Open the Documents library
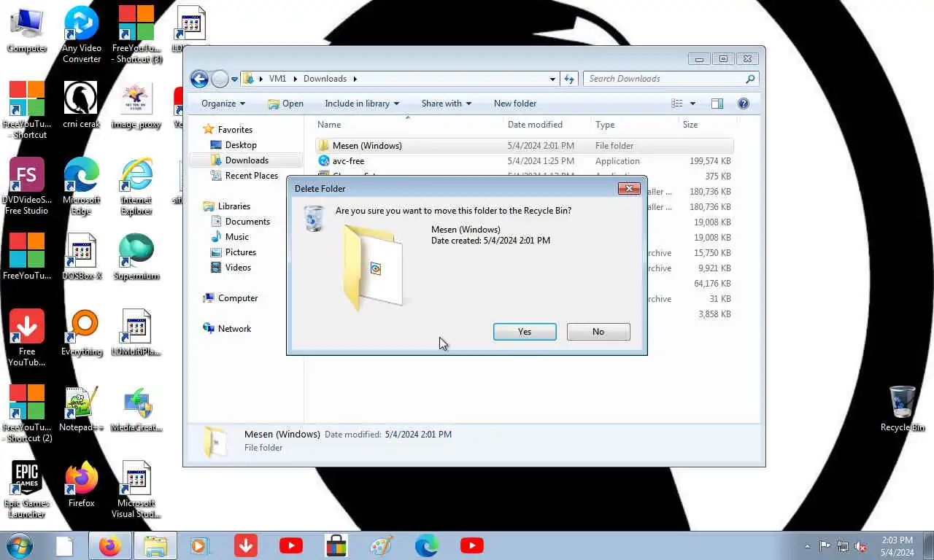Viewport: 934px width, 560px height. click(247, 222)
